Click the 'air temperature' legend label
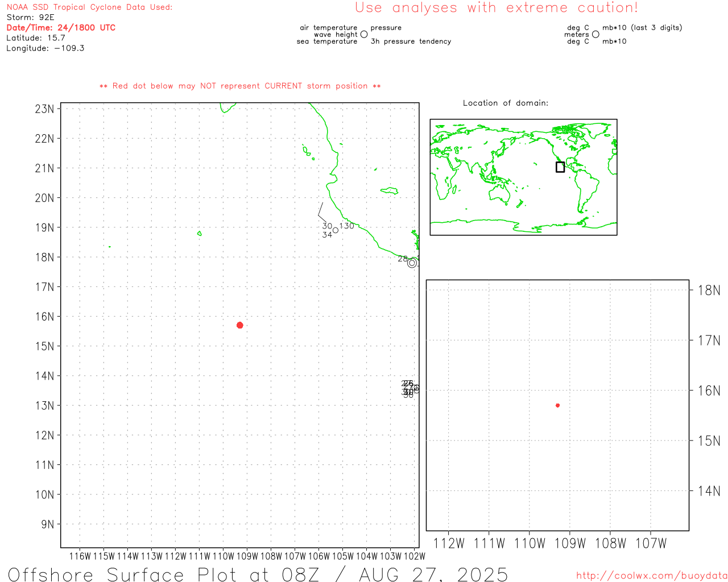Screen dimensions: 728x582 point(329,27)
